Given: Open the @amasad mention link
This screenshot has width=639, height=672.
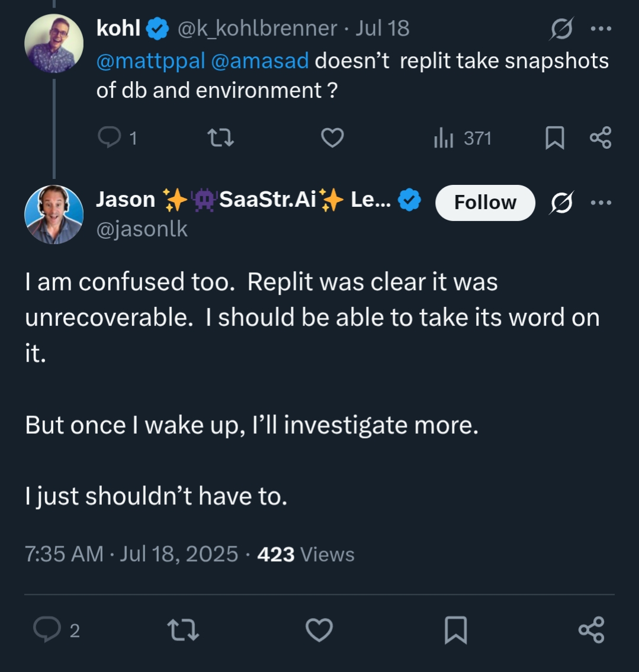Looking at the screenshot, I should tap(259, 61).
